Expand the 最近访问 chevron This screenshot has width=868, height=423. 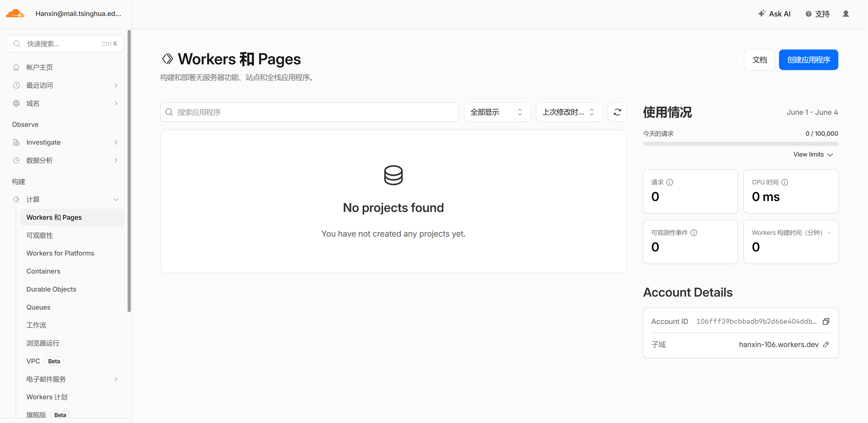116,85
